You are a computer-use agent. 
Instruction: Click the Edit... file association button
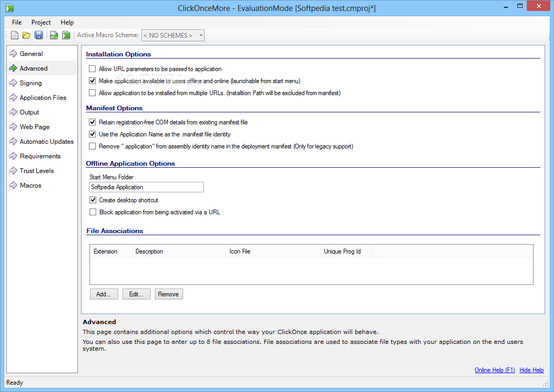click(x=137, y=294)
